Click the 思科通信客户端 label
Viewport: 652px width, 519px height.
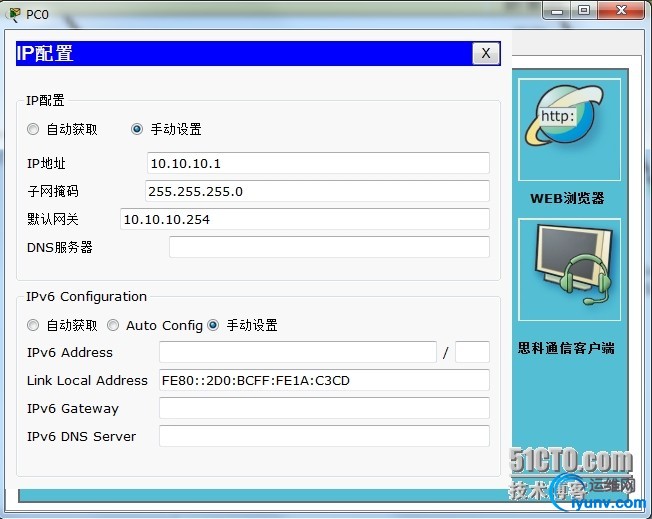(566, 348)
